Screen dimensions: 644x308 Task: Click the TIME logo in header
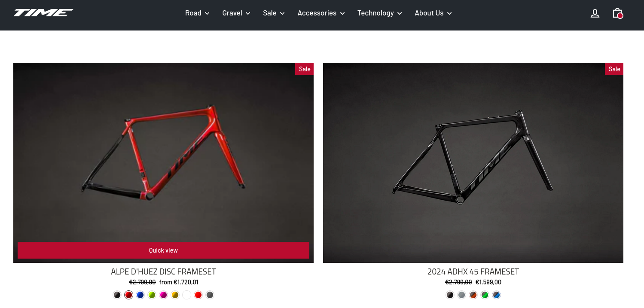coord(43,13)
